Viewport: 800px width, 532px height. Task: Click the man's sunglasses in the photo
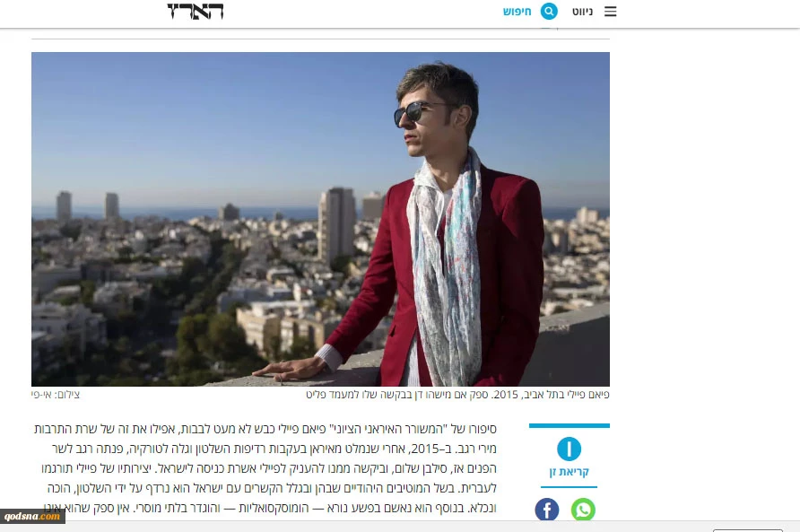pyautogui.click(x=417, y=113)
